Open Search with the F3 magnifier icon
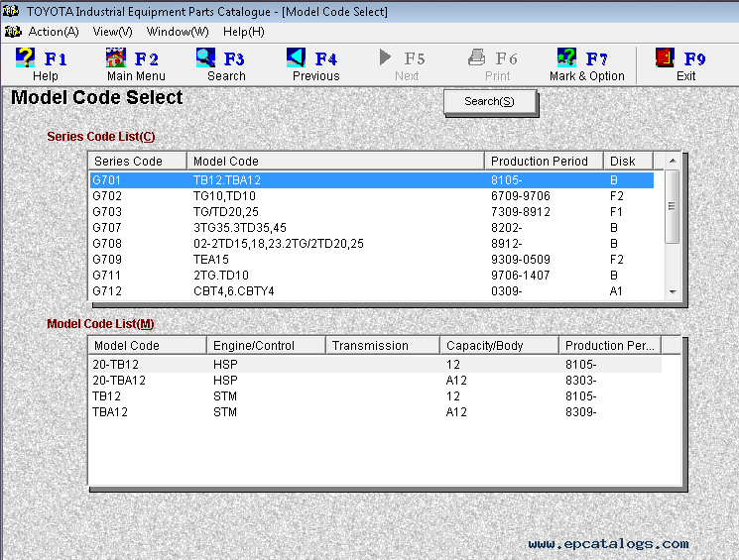The width and height of the screenshot is (739, 560). (x=205, y=57)
